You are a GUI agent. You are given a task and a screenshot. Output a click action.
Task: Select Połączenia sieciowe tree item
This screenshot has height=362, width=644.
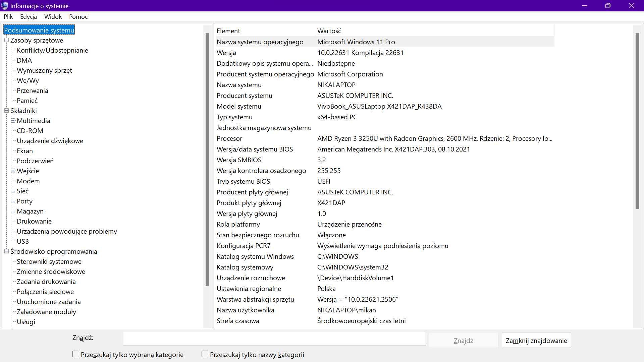[x=45, y=292]
